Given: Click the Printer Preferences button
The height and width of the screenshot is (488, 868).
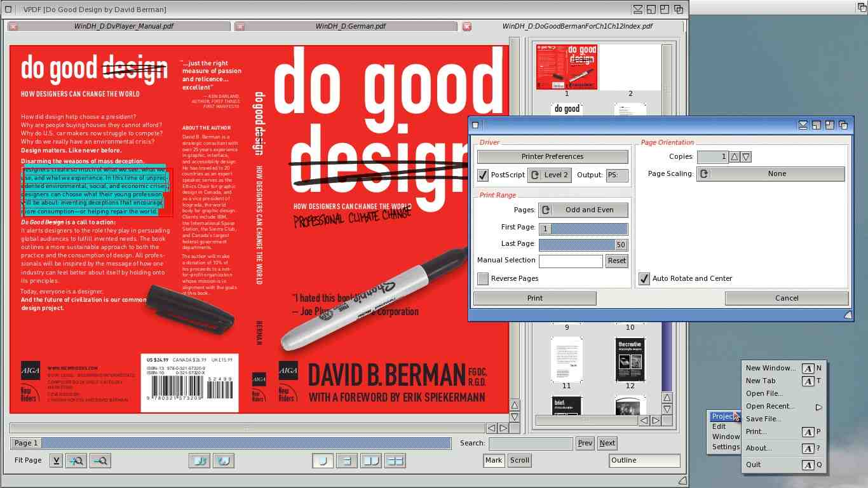Looking at the screenshot, I should click(x=552, y=156).
